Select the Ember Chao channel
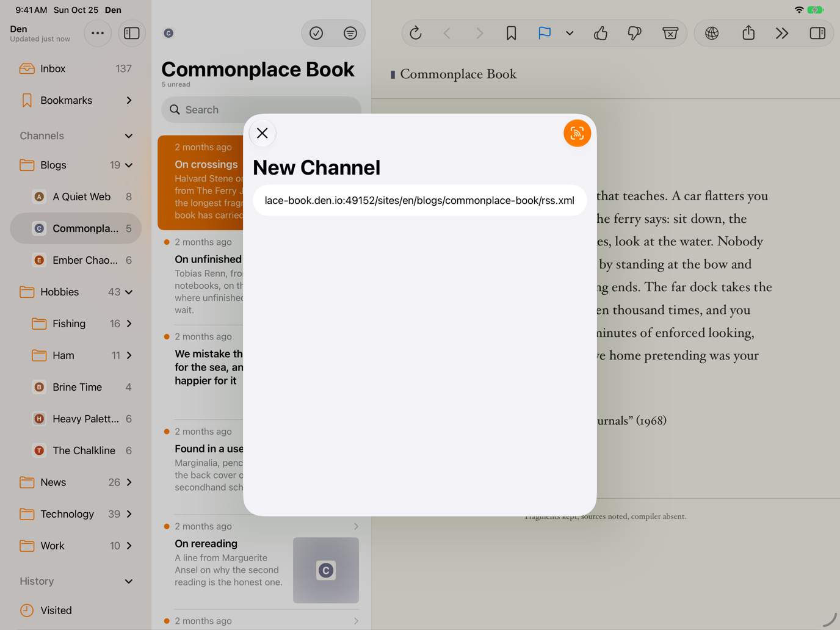 click(x=76, y=260)
